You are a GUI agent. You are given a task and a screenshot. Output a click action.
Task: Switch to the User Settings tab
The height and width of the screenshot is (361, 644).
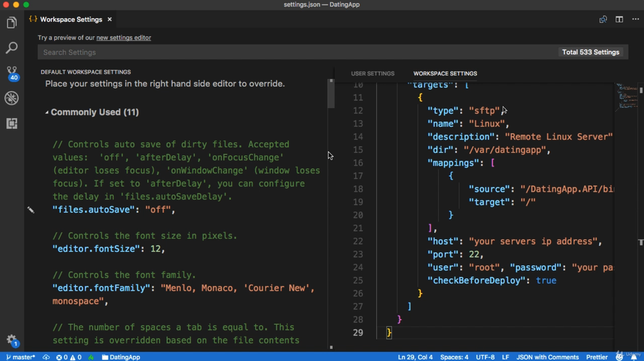372,73
